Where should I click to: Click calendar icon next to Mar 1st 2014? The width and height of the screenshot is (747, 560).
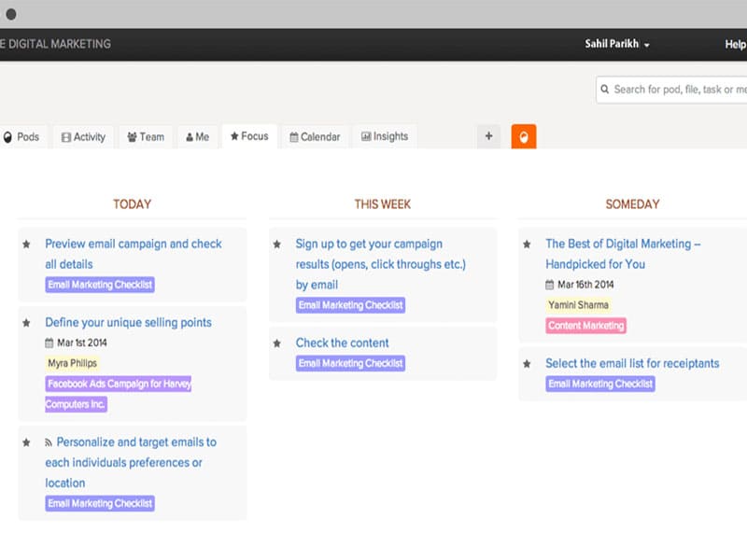(49, 343)
